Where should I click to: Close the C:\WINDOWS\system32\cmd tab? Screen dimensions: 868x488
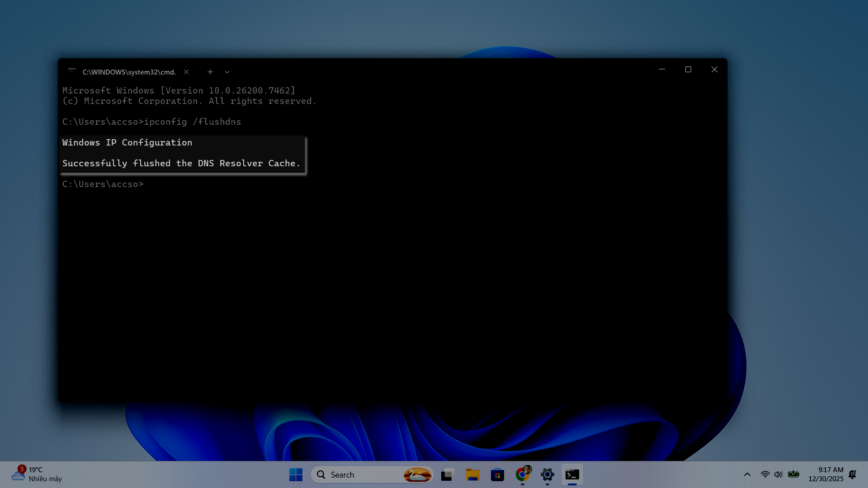click(x=186, y=72)
